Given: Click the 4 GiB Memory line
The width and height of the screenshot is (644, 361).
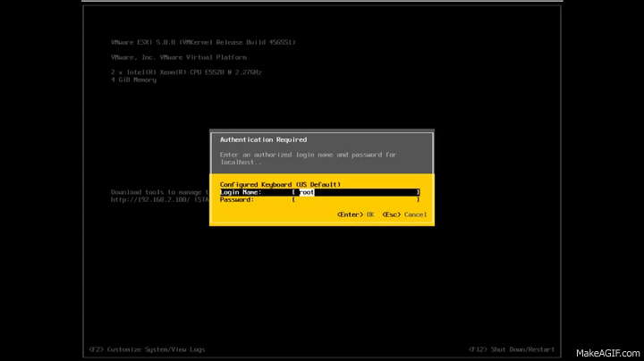Looking at the screenshot, I should tap(133, 80).
